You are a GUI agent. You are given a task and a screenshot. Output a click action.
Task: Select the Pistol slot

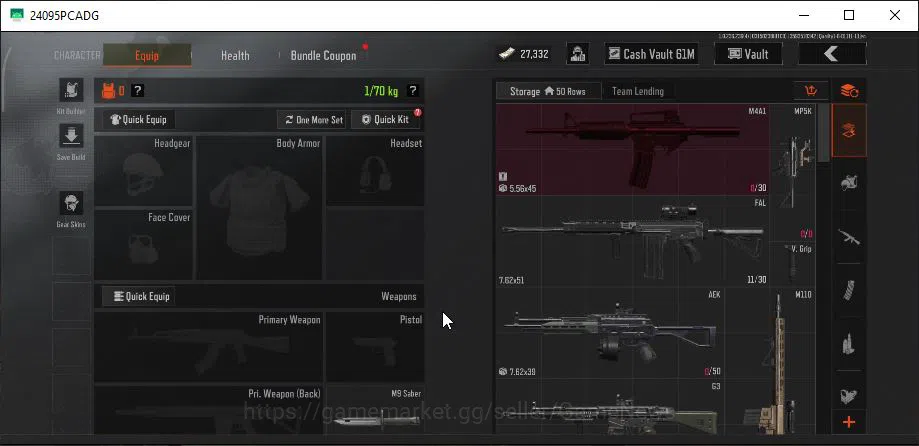tap(375, 347)
